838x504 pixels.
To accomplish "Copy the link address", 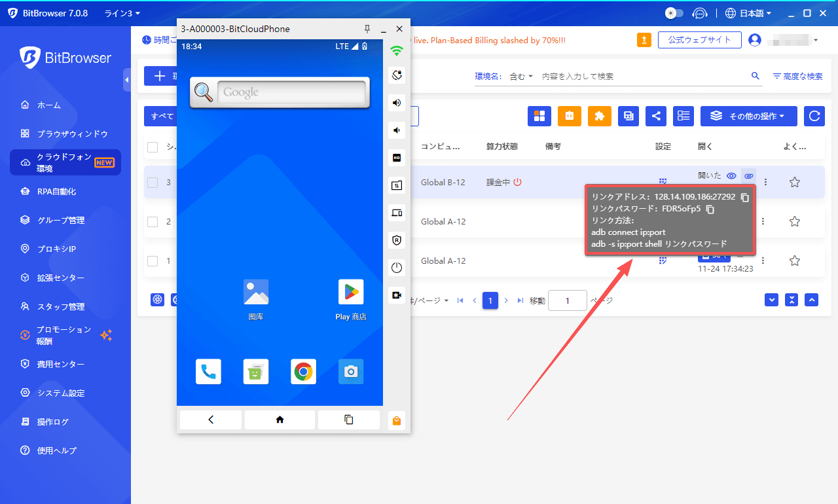I will click(x=744, y=197).
